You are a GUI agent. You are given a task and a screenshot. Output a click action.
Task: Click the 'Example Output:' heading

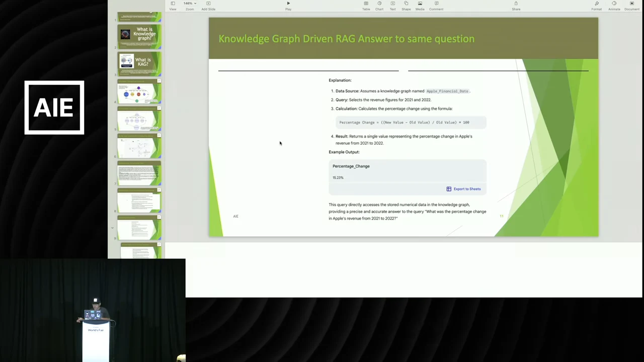pyautogui.click(x=344, y=152)
